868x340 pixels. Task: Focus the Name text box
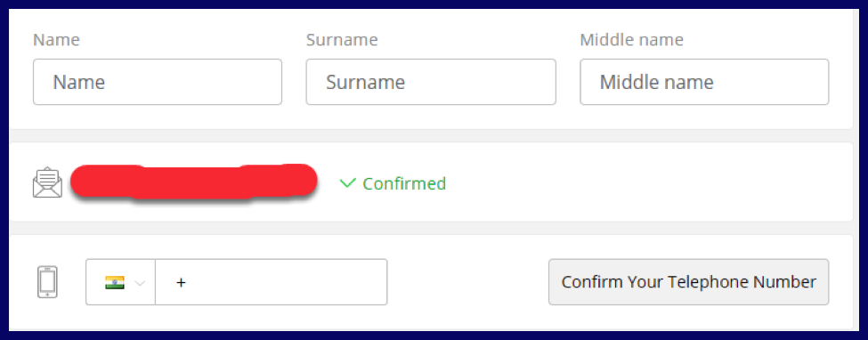point(158,82)
